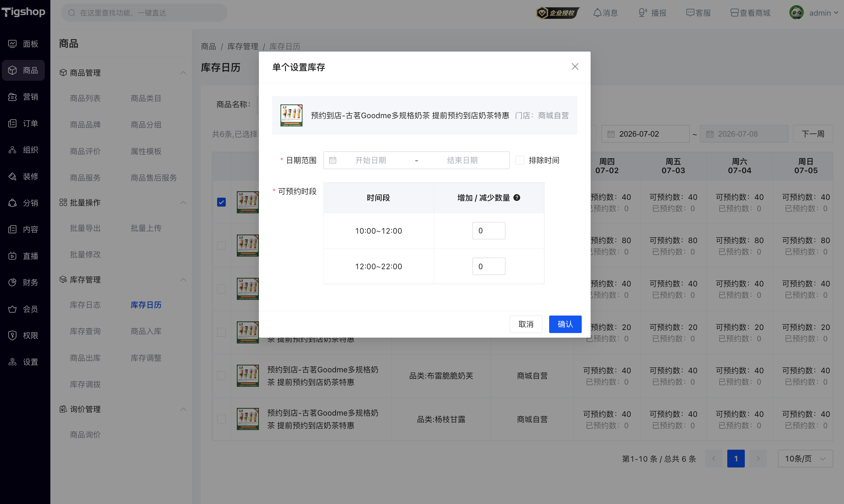Check the 杨枝甘露 product row checkbox
The height and width of the screenshot is (504, 844).
pyautogui.click(x=221, y=419)
